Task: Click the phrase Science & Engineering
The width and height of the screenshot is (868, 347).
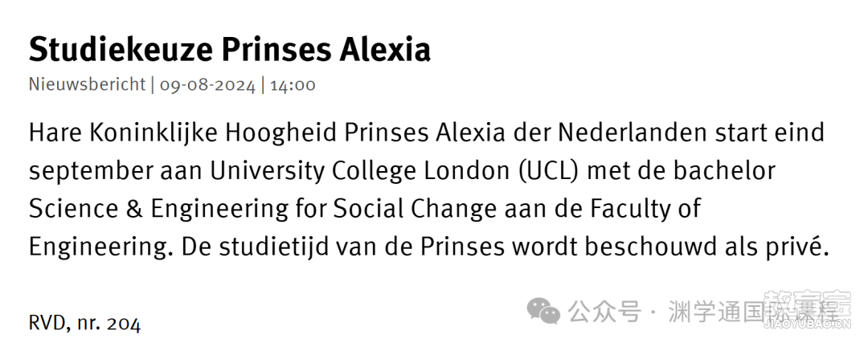Action: 158,209
